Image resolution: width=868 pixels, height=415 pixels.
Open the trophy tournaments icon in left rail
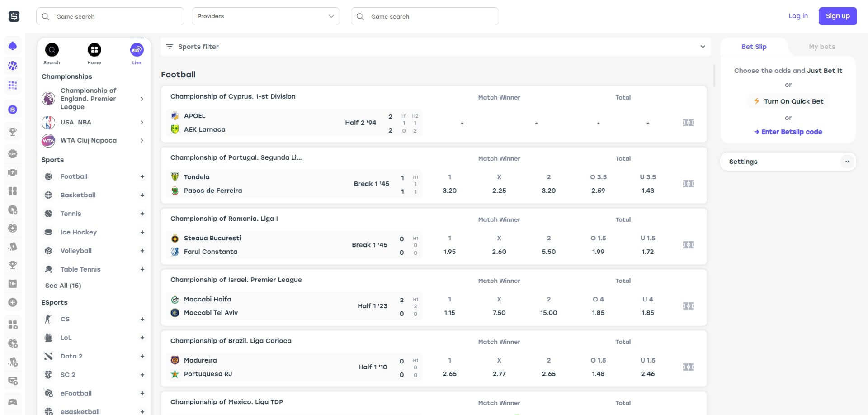pos(13,131)
